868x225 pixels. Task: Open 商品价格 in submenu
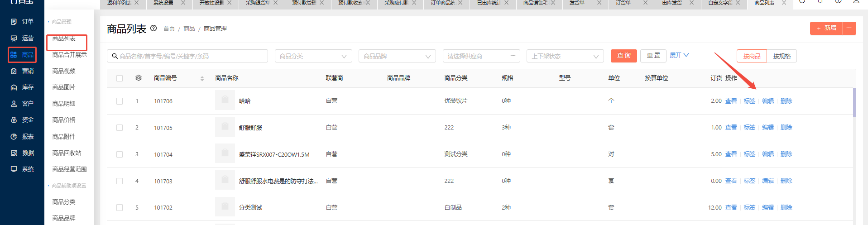click(64, 120)
